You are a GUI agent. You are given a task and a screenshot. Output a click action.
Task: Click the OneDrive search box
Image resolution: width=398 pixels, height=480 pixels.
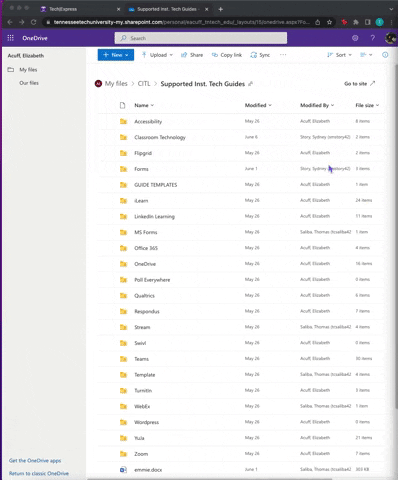tap(201, 38)
